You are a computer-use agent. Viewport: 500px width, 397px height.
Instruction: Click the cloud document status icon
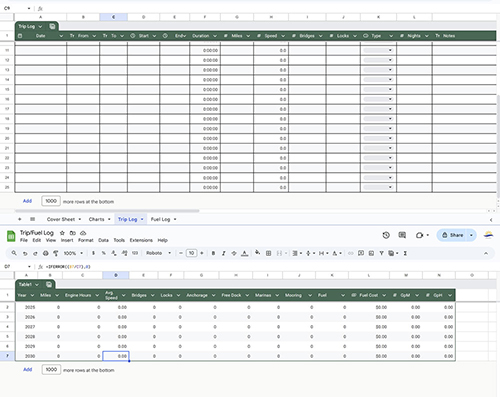click(x=83, y=233)
